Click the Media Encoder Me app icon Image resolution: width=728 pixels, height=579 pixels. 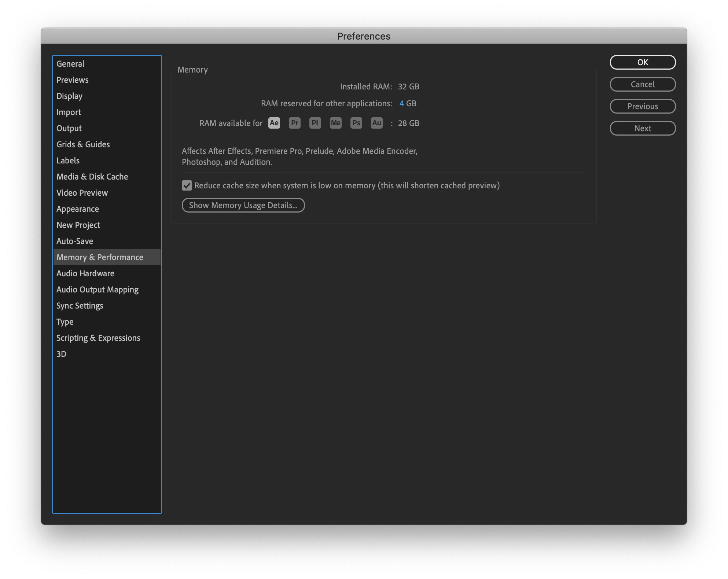[335, 123]
